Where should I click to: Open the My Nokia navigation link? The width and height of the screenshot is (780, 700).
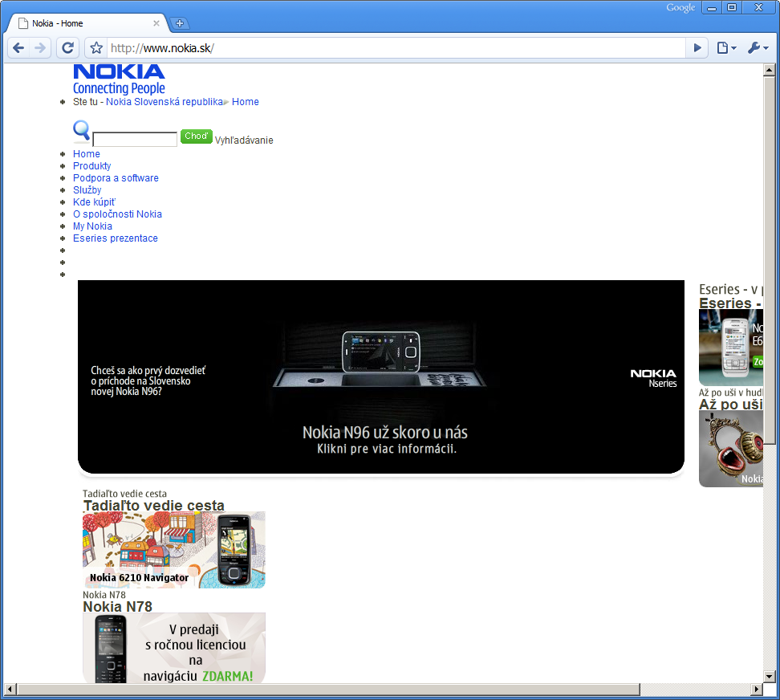[x=92, y=226]
